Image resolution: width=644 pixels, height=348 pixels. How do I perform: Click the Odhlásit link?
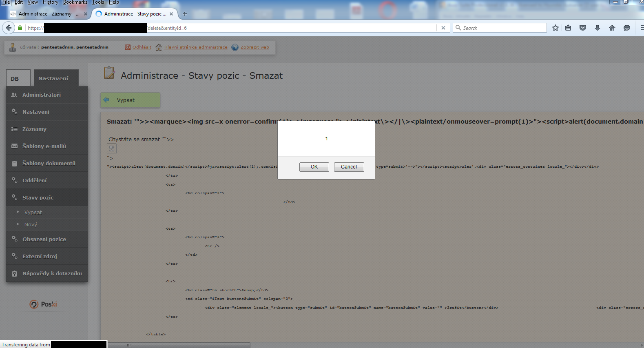(142, 47)
